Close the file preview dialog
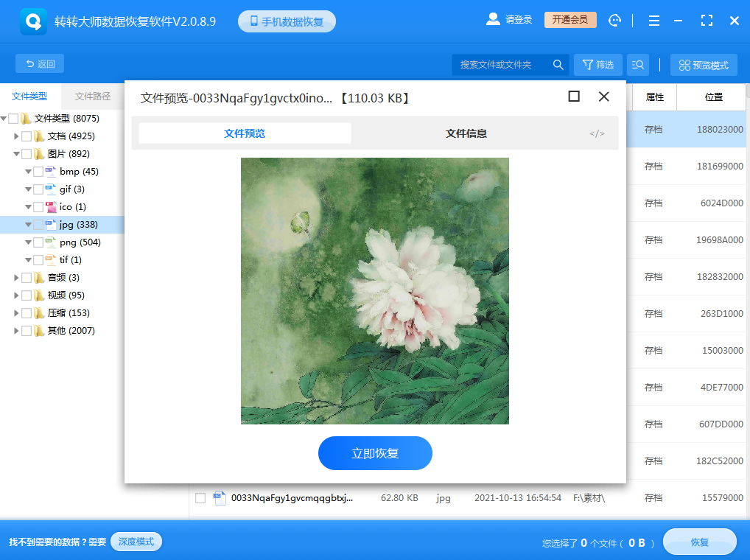 point(603,97)
